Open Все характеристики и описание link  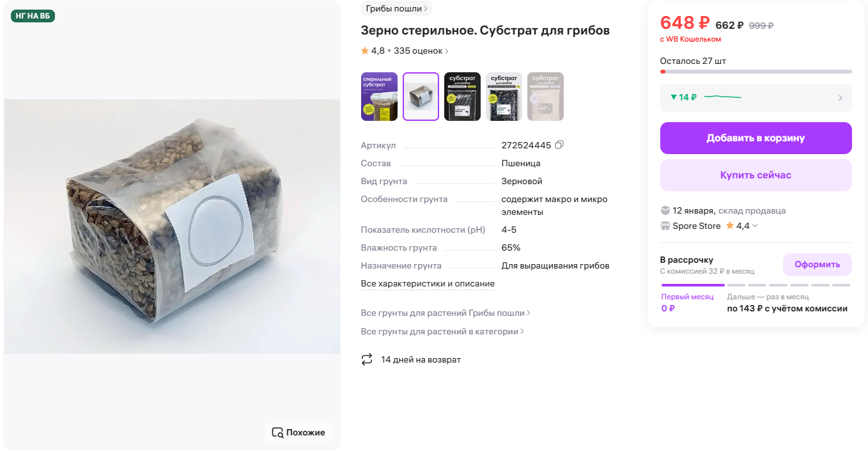(428, 283)
